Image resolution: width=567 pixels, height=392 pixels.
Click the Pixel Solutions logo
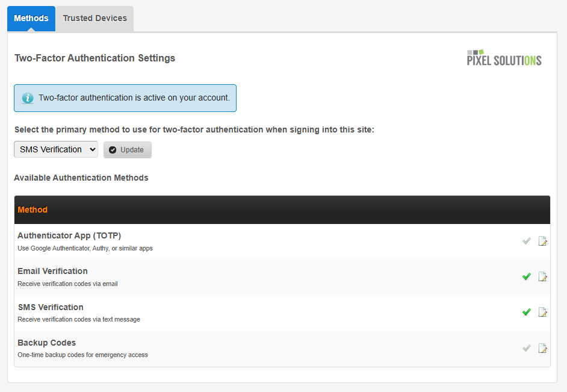pyautogui.click(x=504, y=58)
